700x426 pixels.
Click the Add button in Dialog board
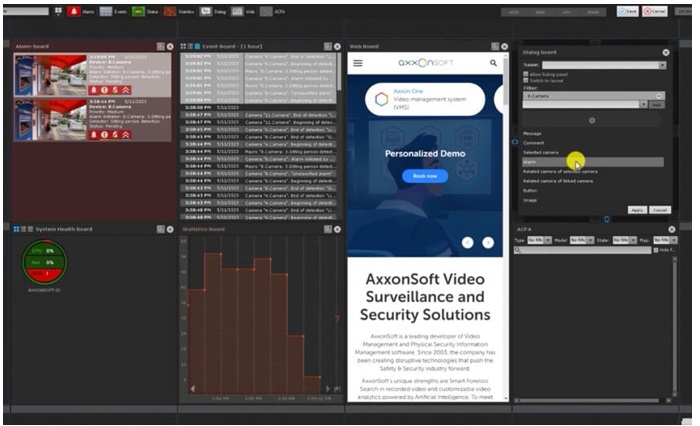coord(656,104)
